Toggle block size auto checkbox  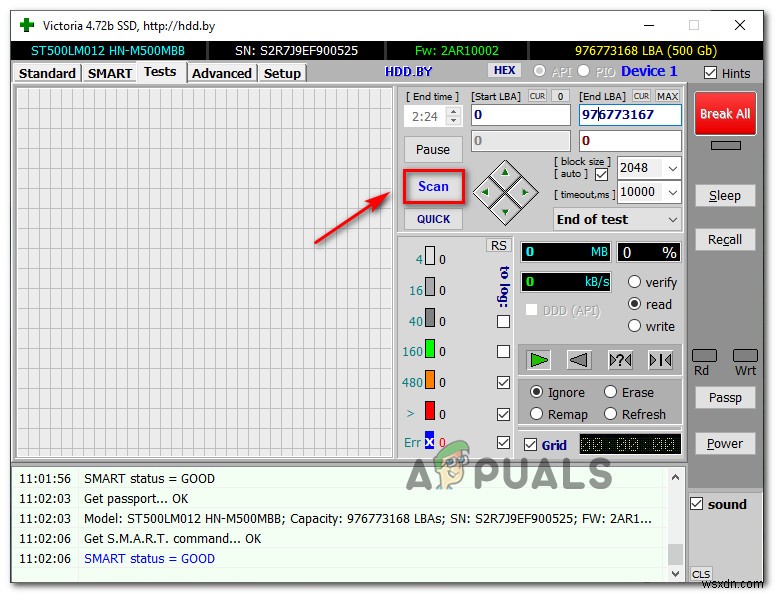[x=601, y=174]
